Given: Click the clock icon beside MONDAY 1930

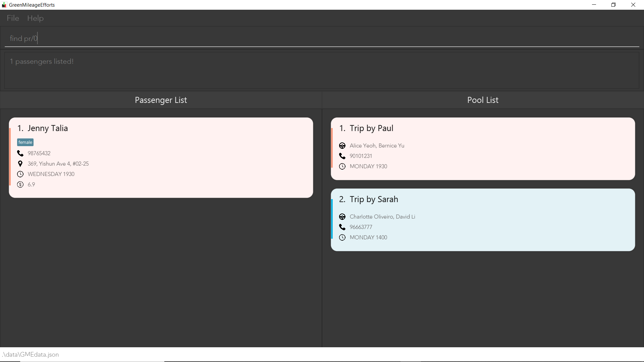Looking at the screenshot, I should 342,166.
